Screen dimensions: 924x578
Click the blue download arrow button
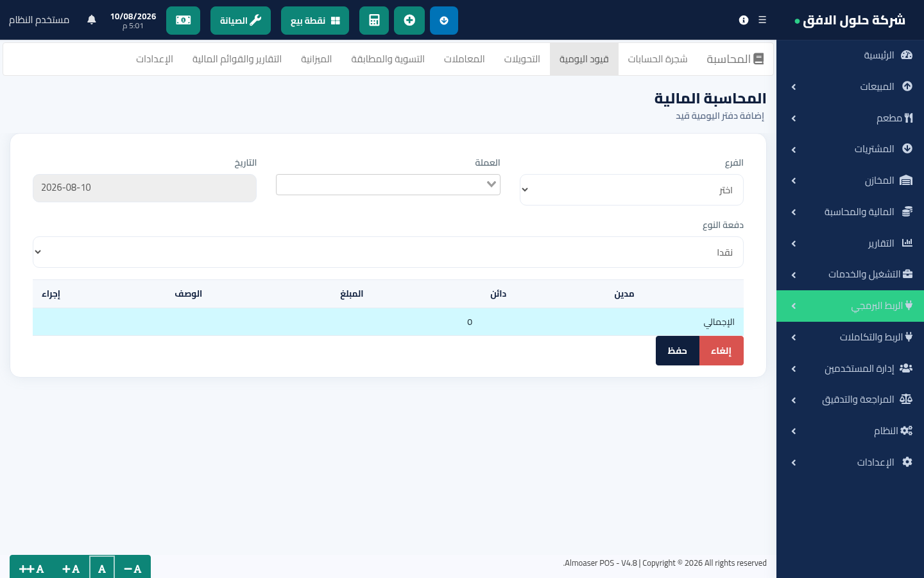coord(444,21)
